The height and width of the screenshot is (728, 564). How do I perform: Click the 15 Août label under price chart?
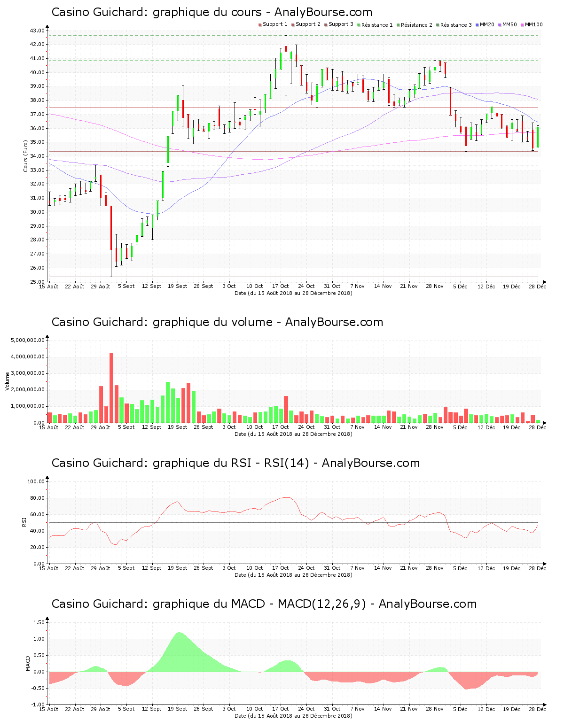(x=49, y=286)
